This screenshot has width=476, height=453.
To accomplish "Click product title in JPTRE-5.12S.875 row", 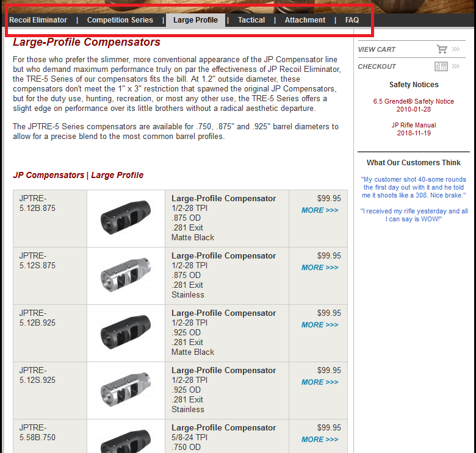I will 224,256.
